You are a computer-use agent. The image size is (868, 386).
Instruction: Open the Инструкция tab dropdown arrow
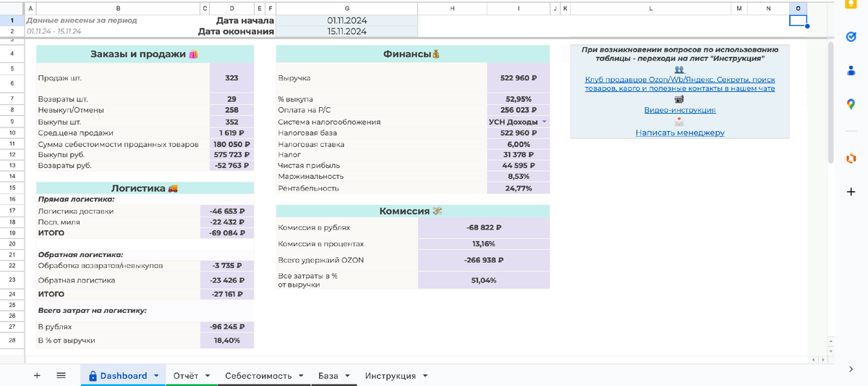tap(425, 376)
